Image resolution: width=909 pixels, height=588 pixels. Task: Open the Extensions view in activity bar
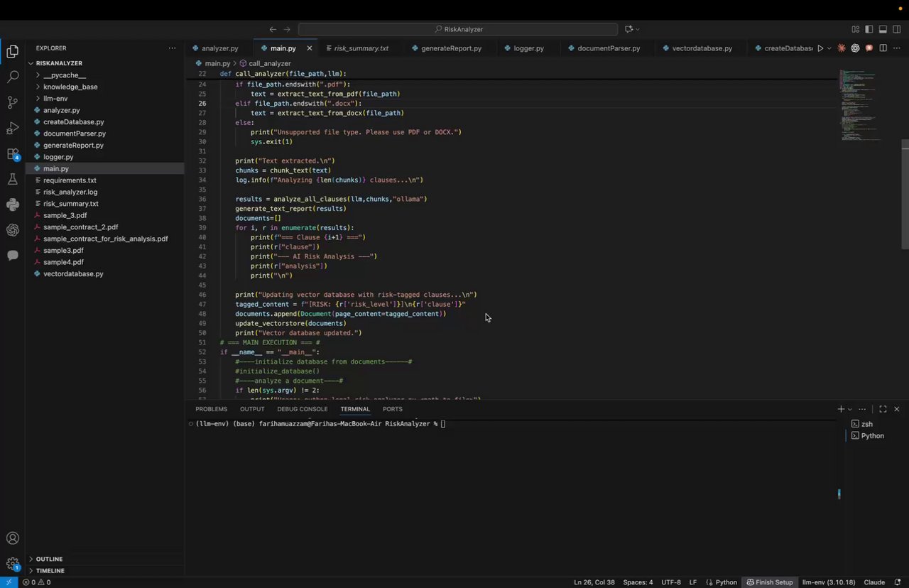pos(12,154)
